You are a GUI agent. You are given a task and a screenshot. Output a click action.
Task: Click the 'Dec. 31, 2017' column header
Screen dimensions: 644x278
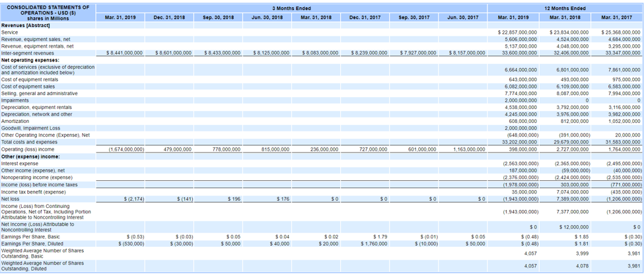click(365, 17)
